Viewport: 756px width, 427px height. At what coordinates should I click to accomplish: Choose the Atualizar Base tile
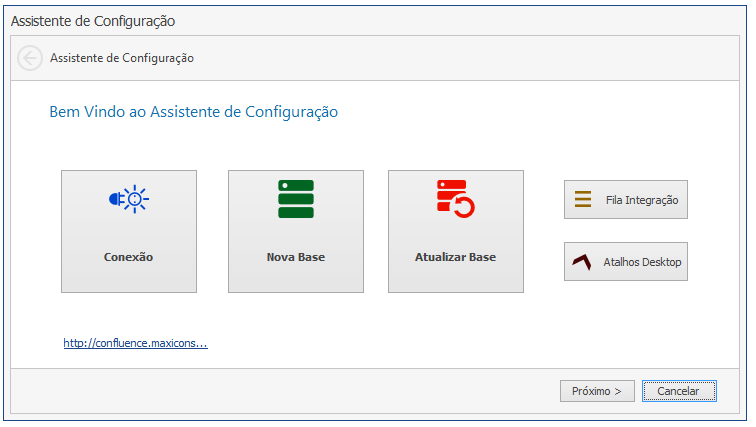[456, 231]
